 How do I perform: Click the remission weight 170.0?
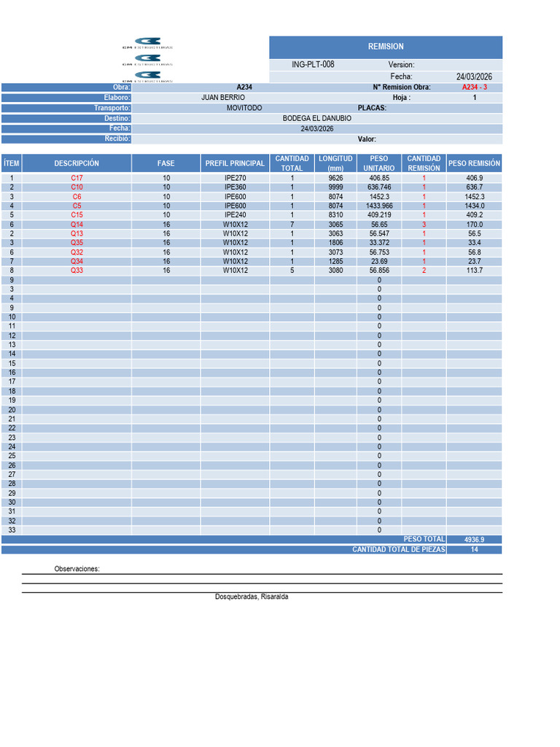tap(475, 225)
